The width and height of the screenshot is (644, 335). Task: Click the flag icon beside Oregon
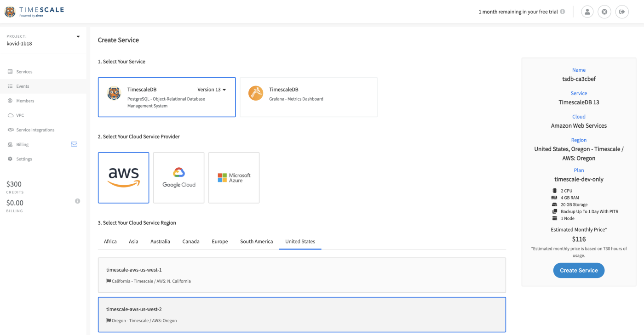(x=109, y=321)
